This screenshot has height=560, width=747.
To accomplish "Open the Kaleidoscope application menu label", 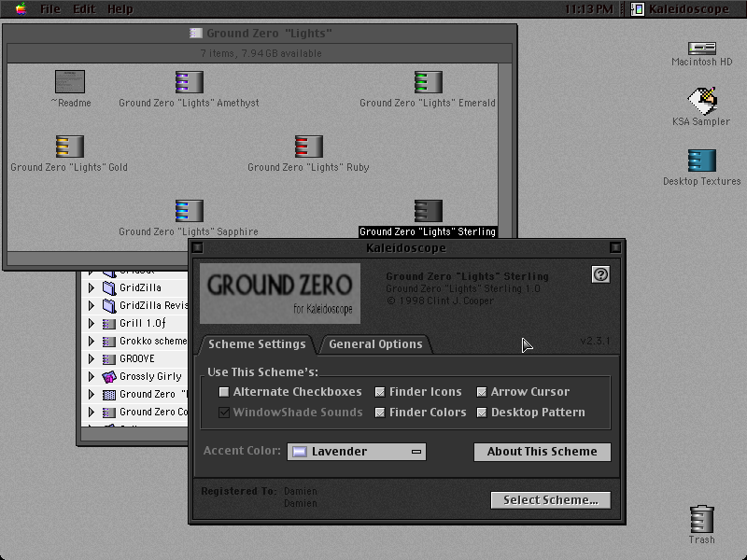I will point(689,9).
